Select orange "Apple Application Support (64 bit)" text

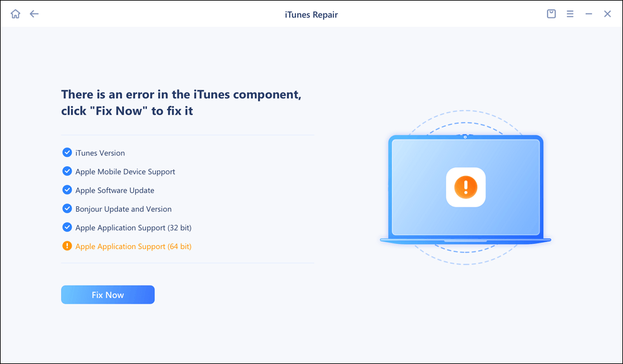[x=133, y=246]
